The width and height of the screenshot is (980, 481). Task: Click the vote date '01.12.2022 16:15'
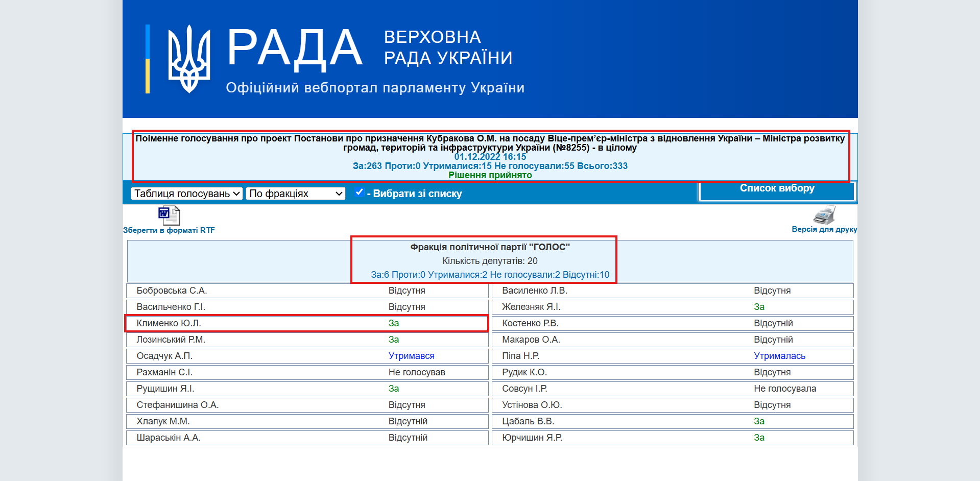(x=490, y=157)
